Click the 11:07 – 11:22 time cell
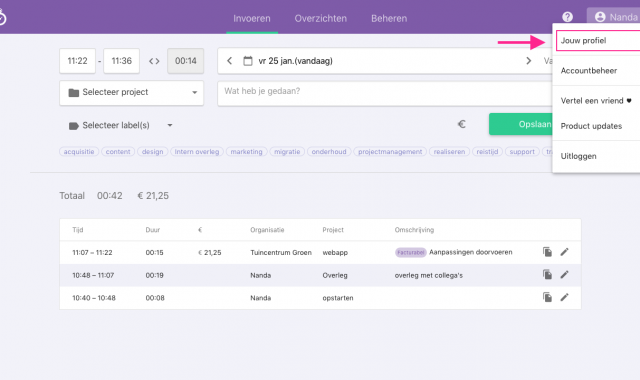 [92, 253]
